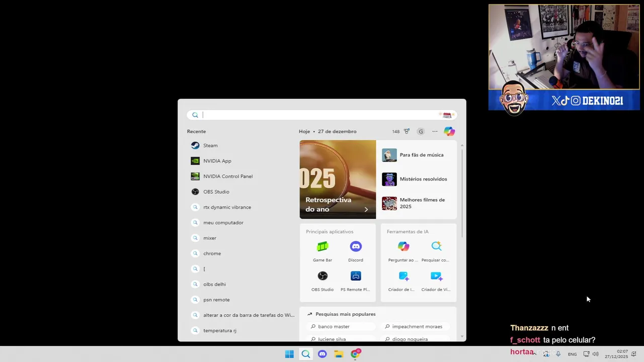The image size is (644, 362).
Task: Open Google Chrome from taskbar
Action: point(356,354)
